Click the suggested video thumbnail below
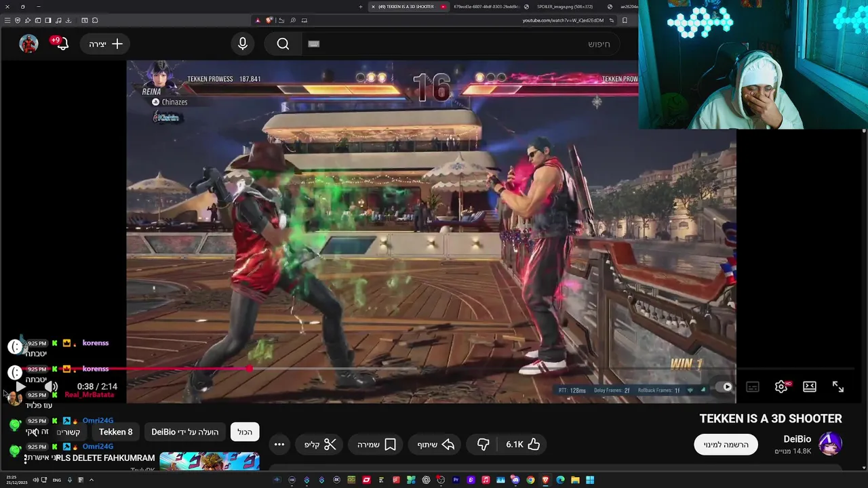The image size is (868, 488). [209, 461]
